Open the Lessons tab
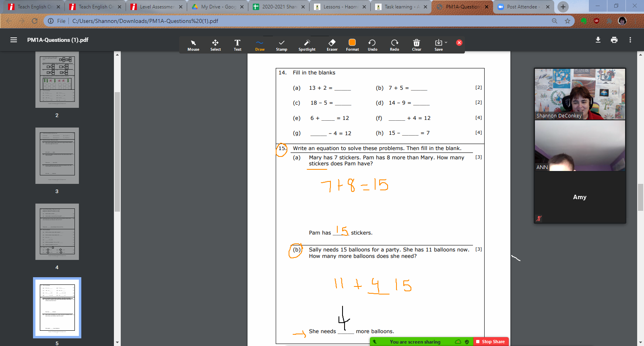The height and width of the screenshot is (346, 644). [340, 6]
